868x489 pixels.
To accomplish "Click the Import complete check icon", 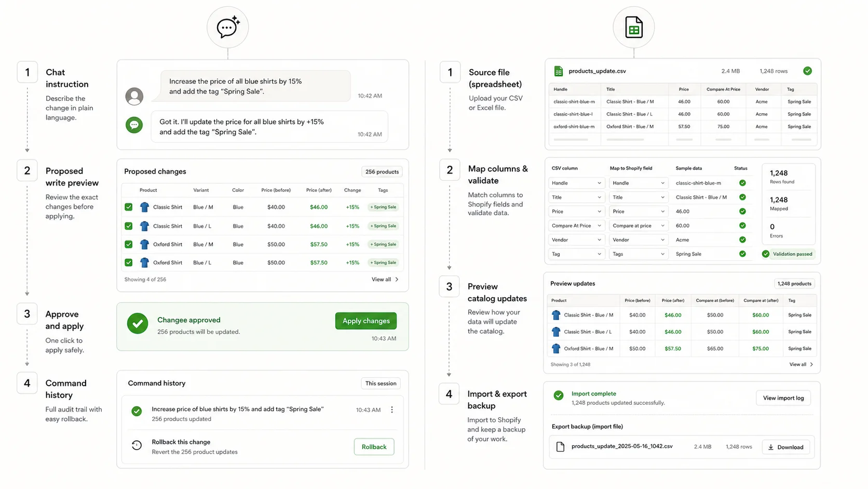I will (x=559, y=395).
